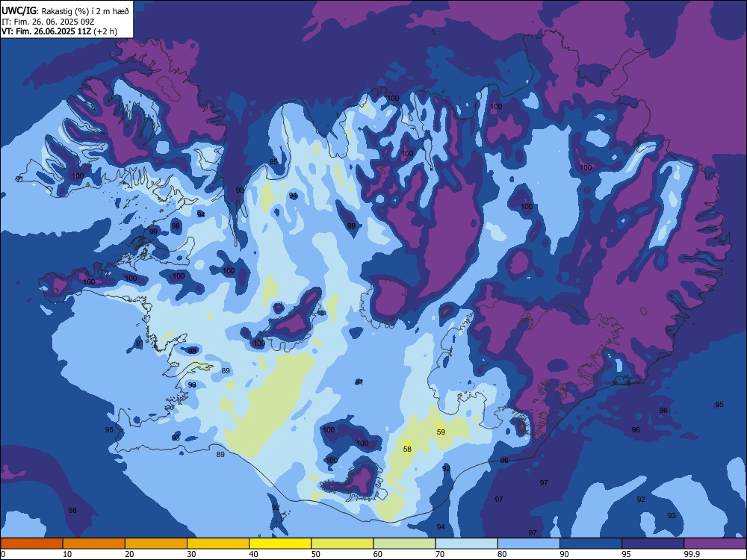Select the 95–99.9 dark navy legend swatch
This screenshot has width=747, height=560.
pos(653,544)
